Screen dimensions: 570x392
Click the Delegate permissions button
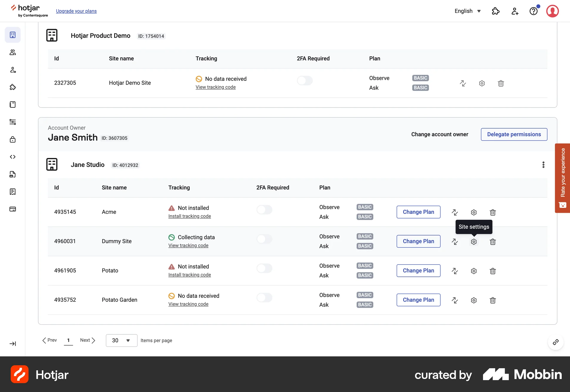(514, 134)
